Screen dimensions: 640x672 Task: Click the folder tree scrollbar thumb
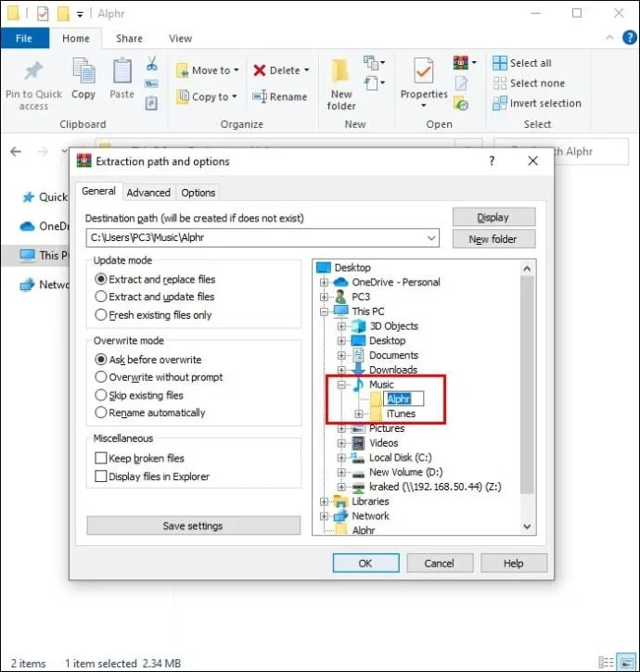(x=527, y=385)
